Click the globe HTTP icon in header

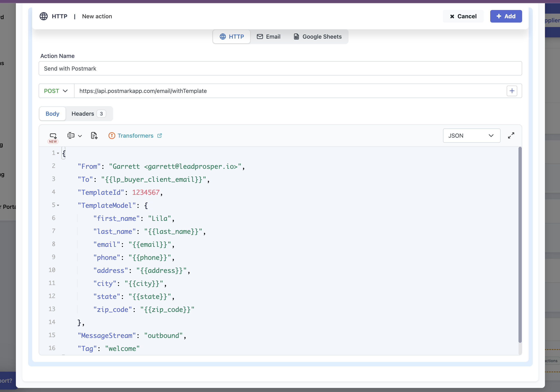44,16
